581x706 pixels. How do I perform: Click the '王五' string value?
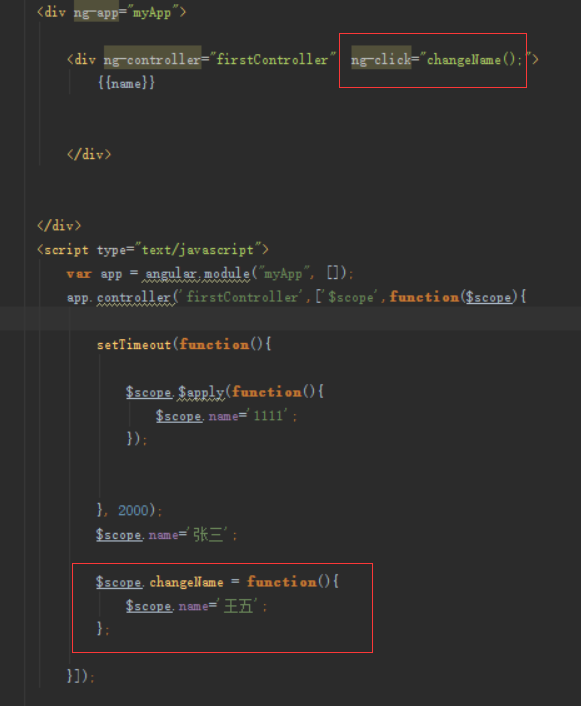tap(238, 606)
